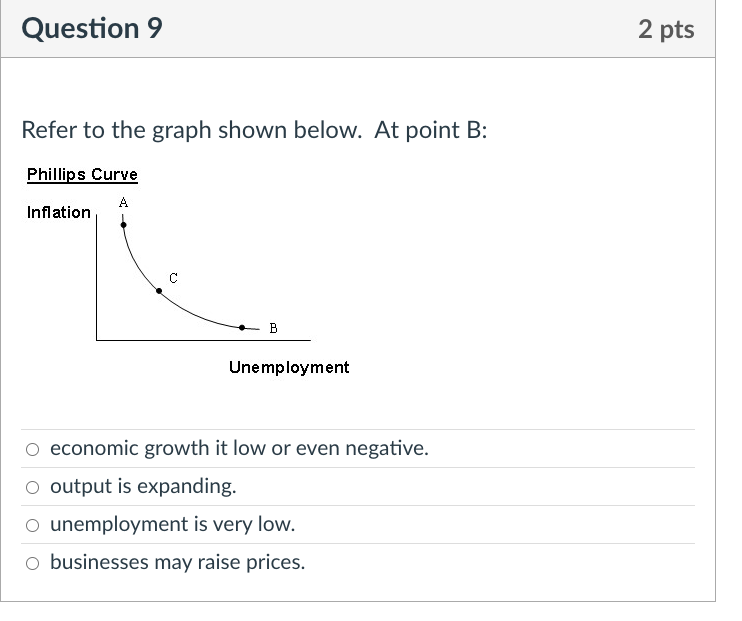
Task: Click the "Question 9" heading
Action: [91, 29]
